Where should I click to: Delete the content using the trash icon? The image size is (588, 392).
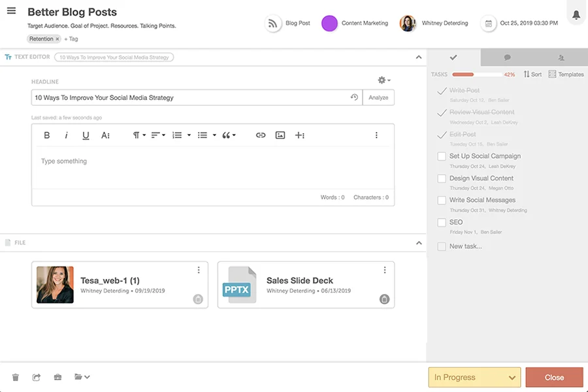[x=15, y=377]
